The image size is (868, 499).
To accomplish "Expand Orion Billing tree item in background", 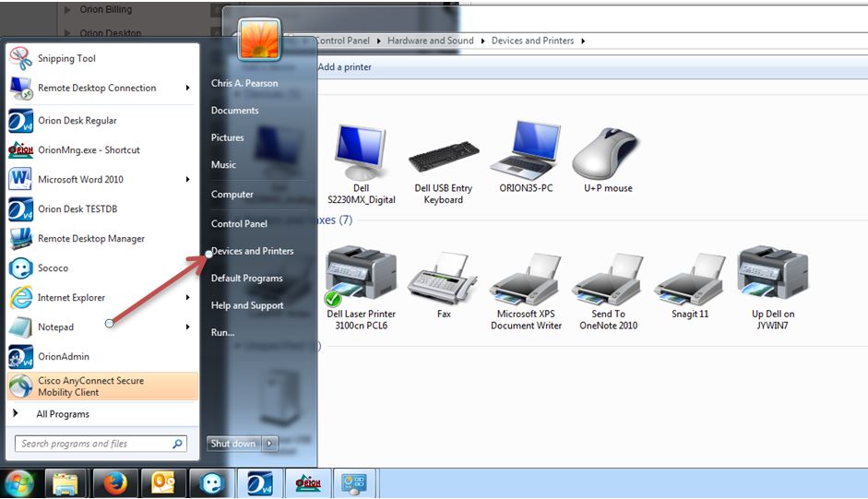I will 67,9.
